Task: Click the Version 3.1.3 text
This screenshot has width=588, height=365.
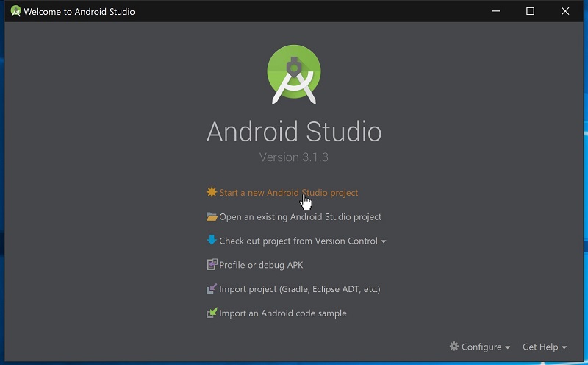Action: click(x=294, y=157)
